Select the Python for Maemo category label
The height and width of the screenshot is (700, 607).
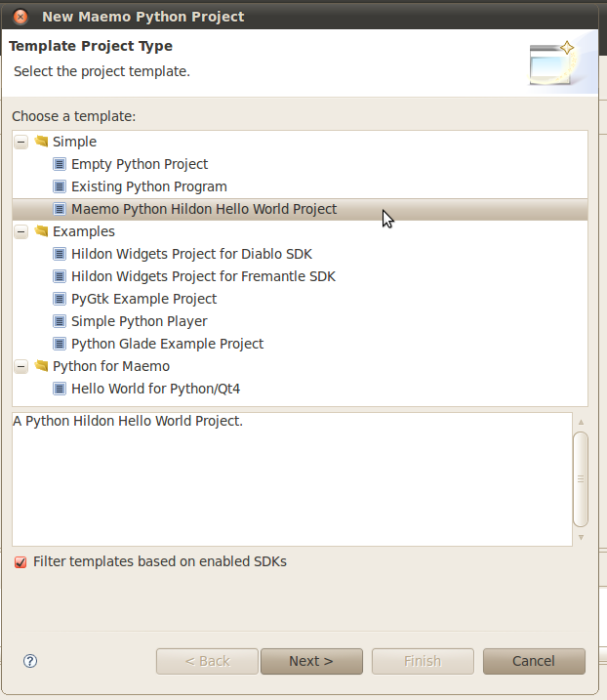pyautogui.click(x=111, y=366)
